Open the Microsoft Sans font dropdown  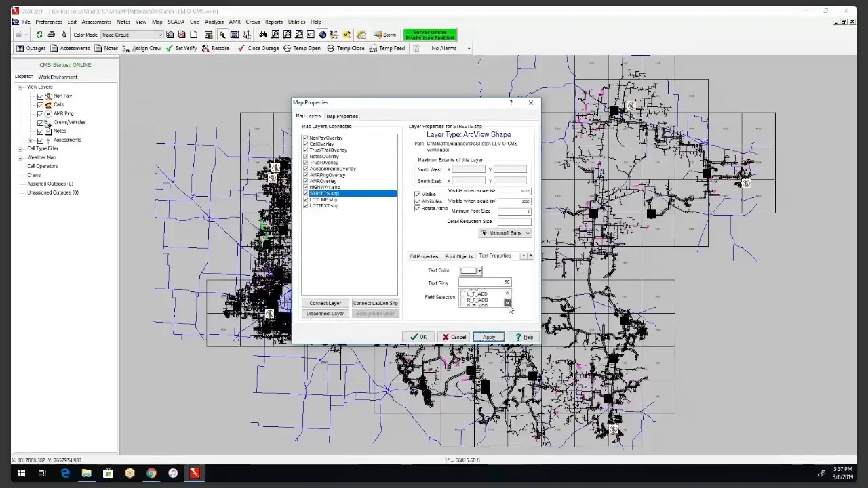coord(505,233)
